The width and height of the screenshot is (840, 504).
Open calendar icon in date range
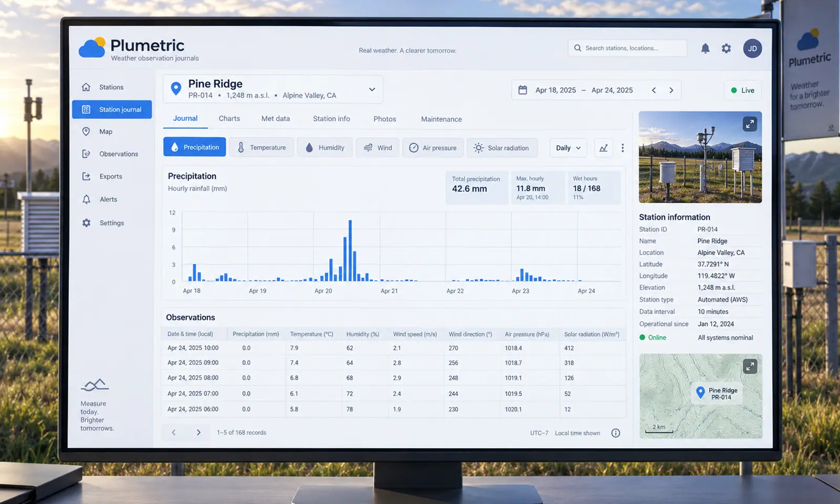pos(522,90)
